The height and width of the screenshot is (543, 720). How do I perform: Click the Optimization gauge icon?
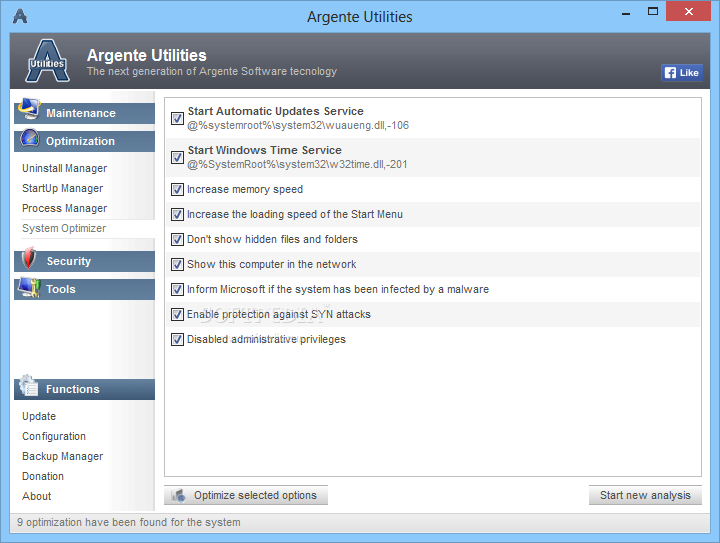(x=30, y=138)
